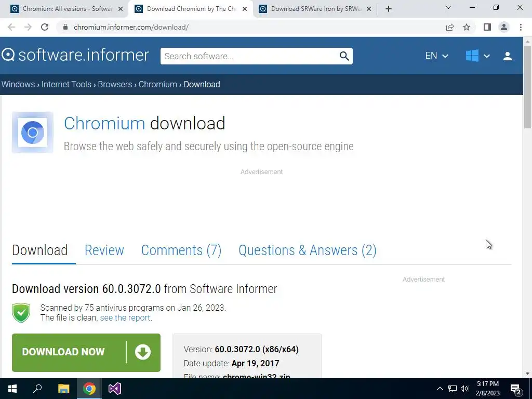Click version text '60.0.3072.0 (x86/x64)'

click(x=257, y=350)
